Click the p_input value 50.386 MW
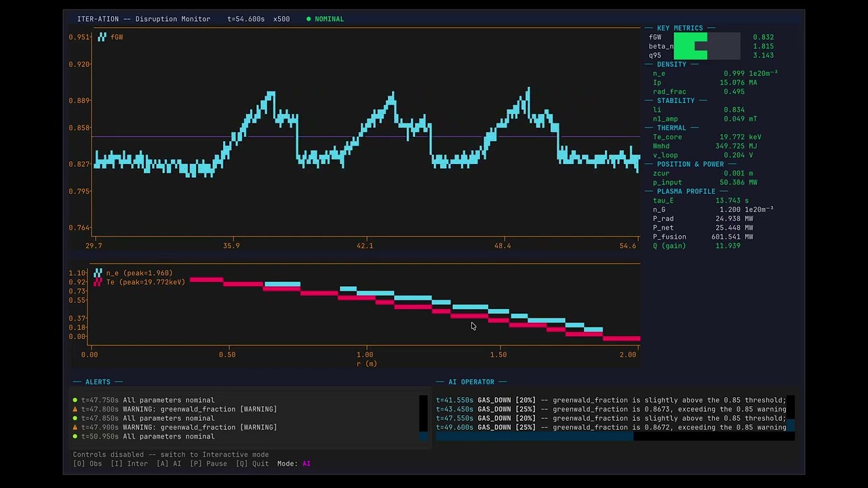Image resolution: width=868 pixels, height=488 pixels. pos(738,182)
